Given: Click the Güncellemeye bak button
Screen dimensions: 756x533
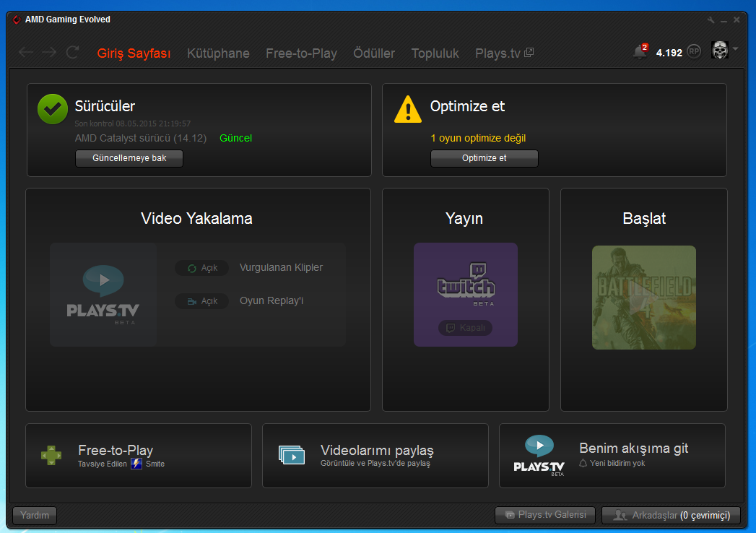Looking at the screenshot, I should [129, 158].
